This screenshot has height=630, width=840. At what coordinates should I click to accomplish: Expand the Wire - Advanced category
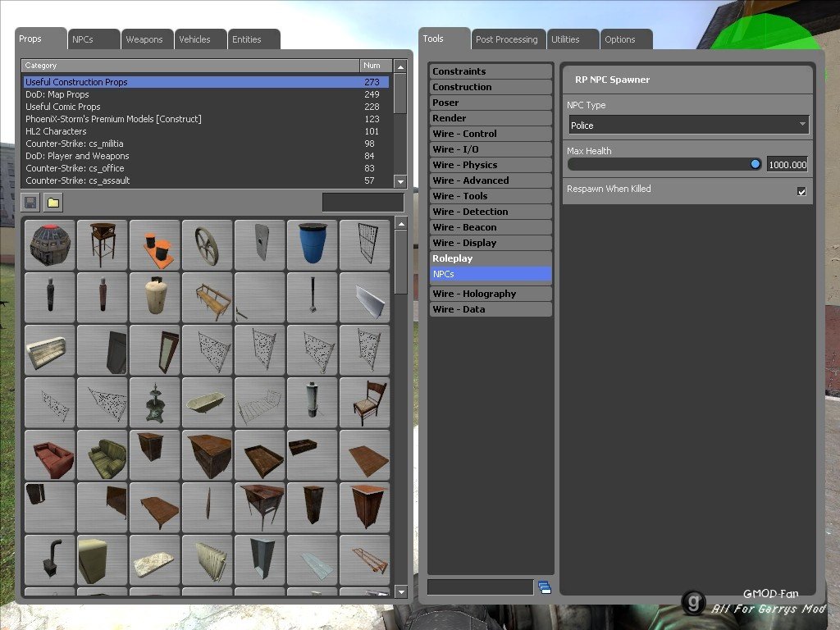(x=491, y=180)
